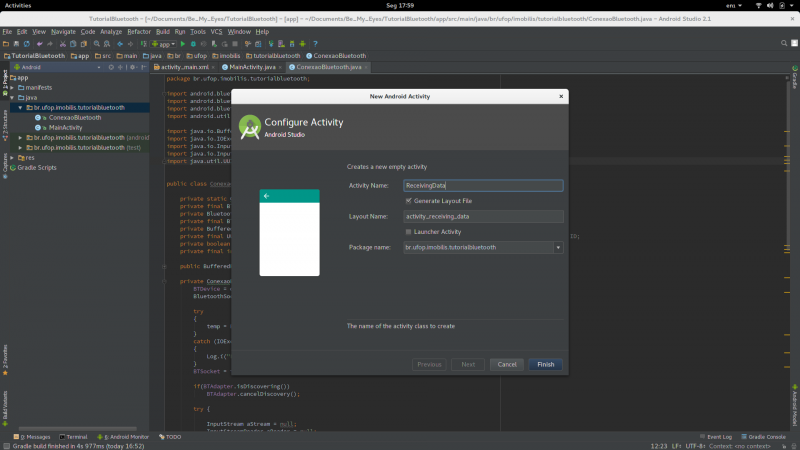800x450 pixels.
Task: Open the Refactor menu
Action: (139, 32)
